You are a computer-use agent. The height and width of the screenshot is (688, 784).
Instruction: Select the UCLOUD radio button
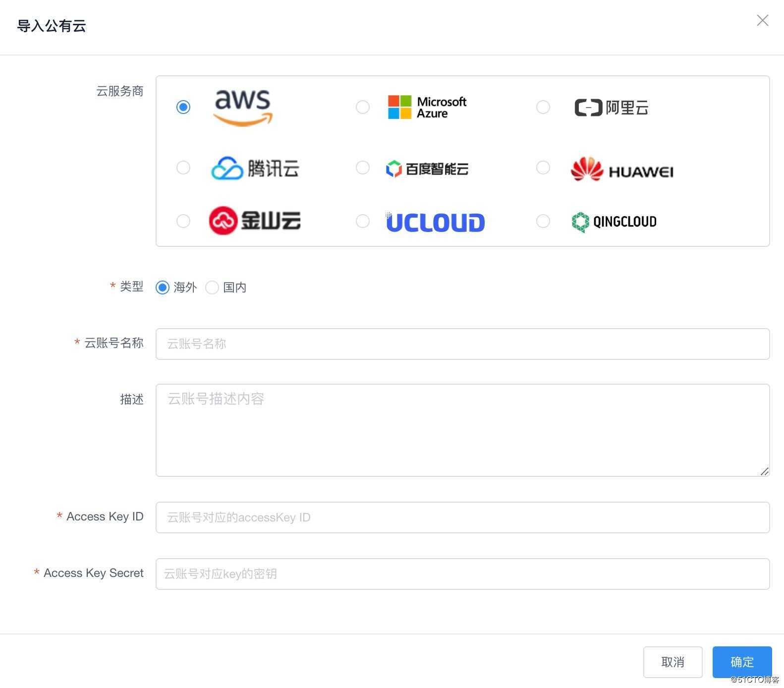pos(363,221)
